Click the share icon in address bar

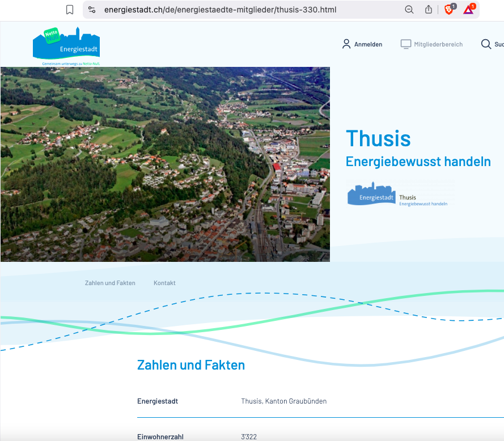tap(429, 10)
